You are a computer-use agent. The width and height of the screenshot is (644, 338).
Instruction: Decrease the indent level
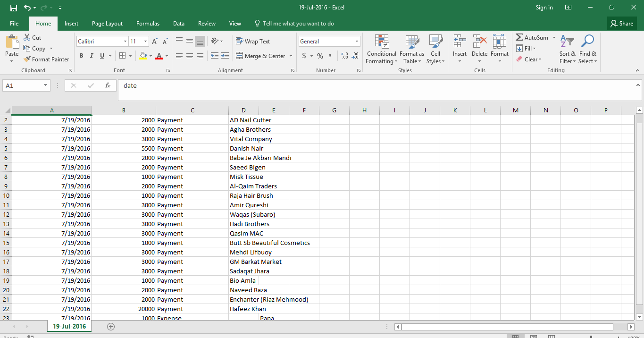pos(214,56)
